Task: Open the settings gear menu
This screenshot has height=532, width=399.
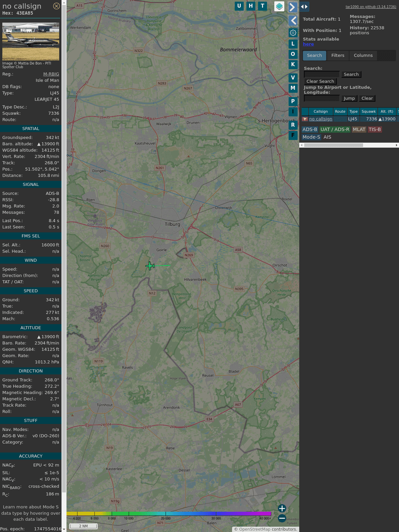Action: coord(293,33)
